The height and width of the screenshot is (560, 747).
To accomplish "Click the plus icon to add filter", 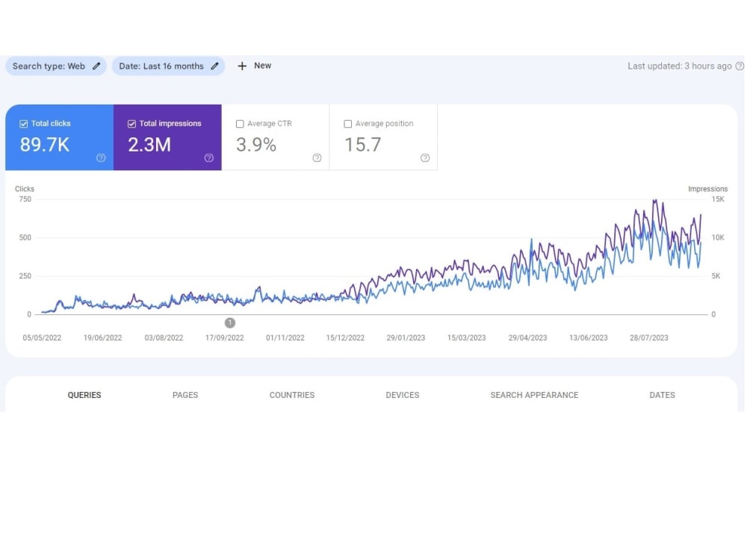I will pos(242,66).
